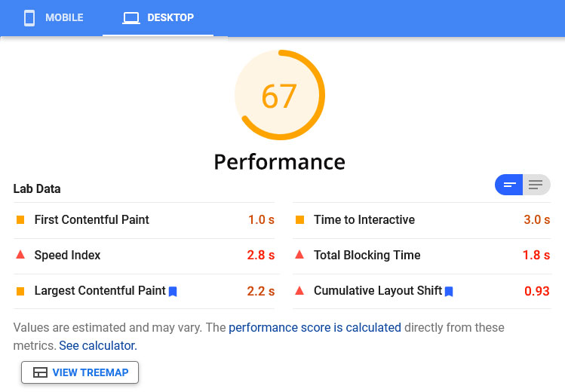This screenshot has width=565, height=392.
Task: Switch to expanded metrics description view
Action: 536,185
